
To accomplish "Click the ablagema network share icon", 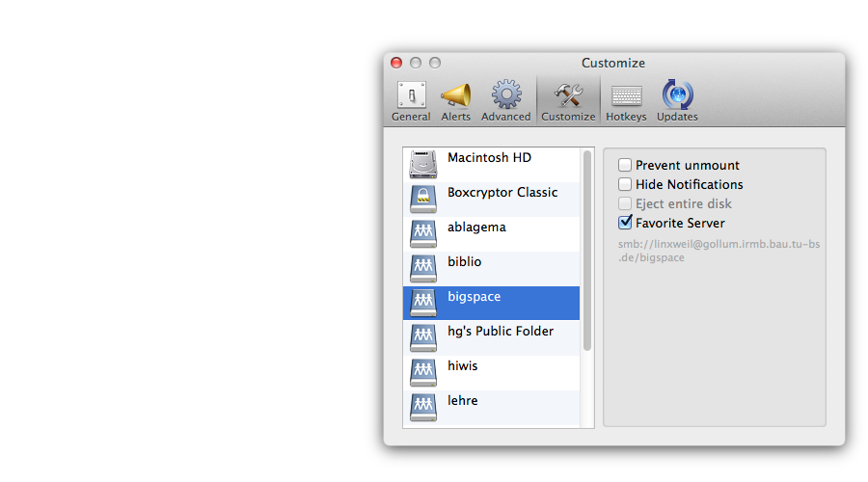I will pos(423,233).
